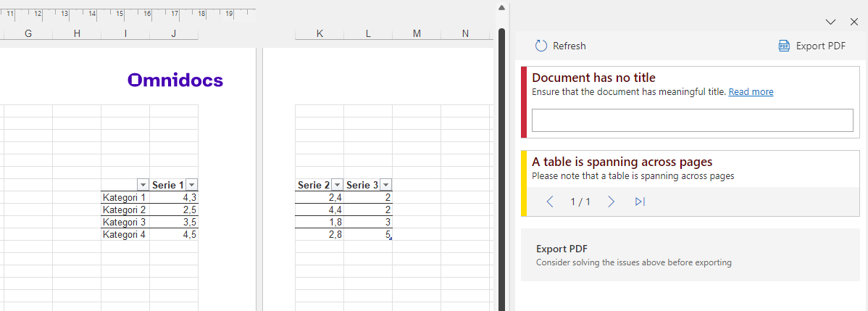Click the Serie 3 header cell
This screenshot has height=311, width=868.
point(368,185)
